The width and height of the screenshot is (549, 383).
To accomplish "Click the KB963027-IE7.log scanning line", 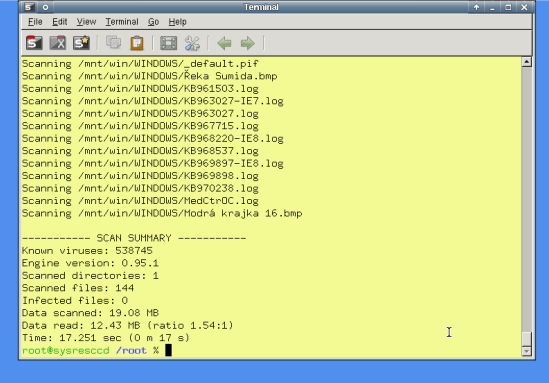I will [x=153, y=101].
